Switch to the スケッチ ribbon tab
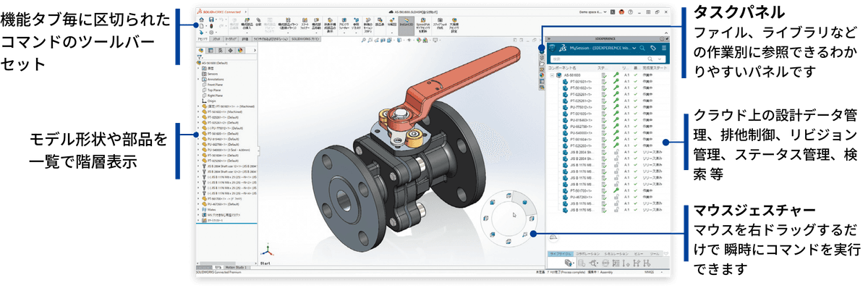Screen dimensions: 868x288 pyautogui.click(x=216, y=39)
